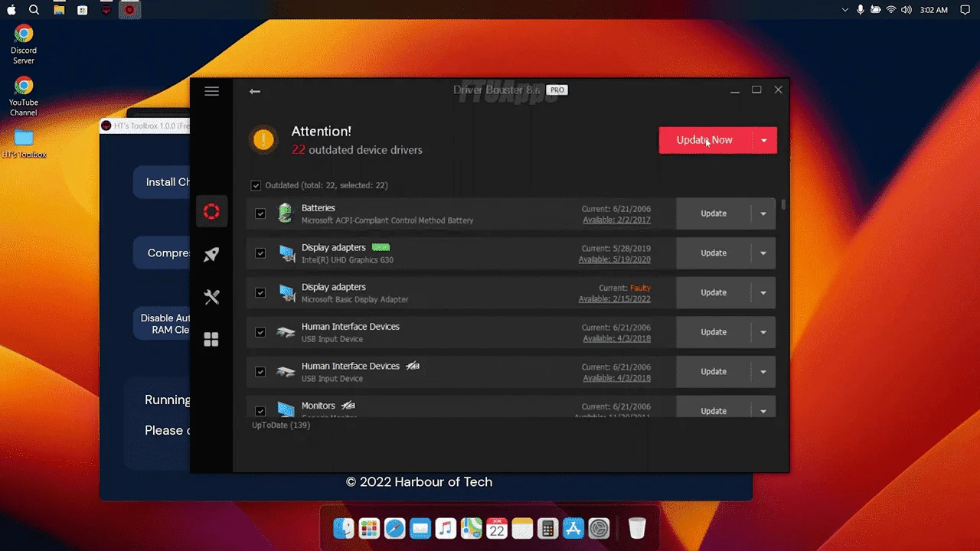The width and height of the screenshot is (980, 551).
Task: Open App Store from the dock
Action: coord(573,528)
